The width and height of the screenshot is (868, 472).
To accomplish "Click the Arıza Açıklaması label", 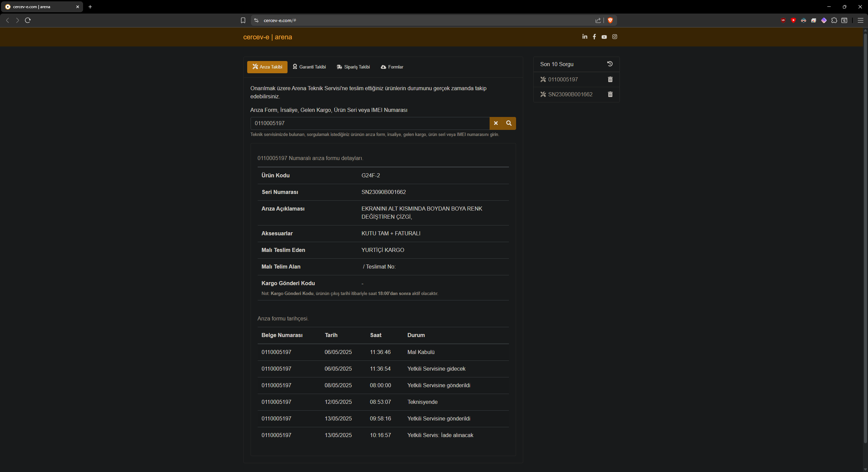I will [283, 209].
